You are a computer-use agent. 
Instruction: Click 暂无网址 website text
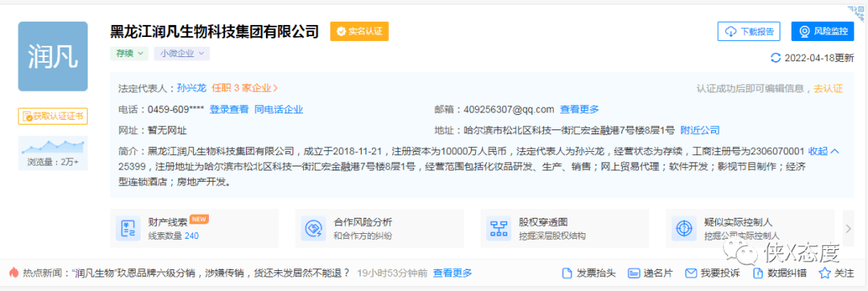(166, 130)
